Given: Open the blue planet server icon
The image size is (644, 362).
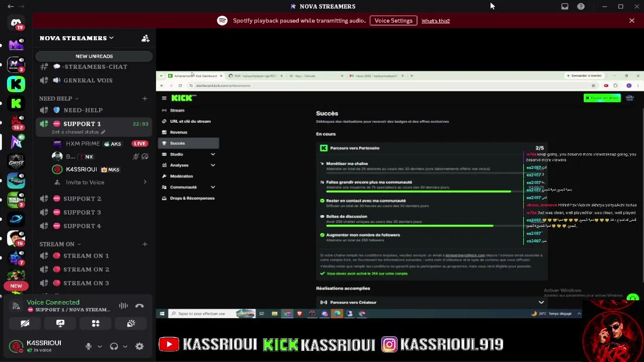Looking at the screenshot, I should [x=16, y=219].
